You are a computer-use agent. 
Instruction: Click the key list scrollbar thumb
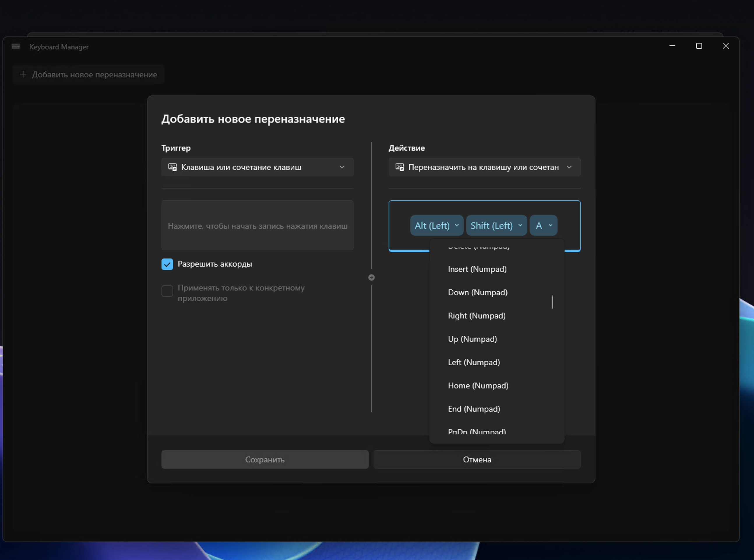pyautogui.click(x=552, y=302)
